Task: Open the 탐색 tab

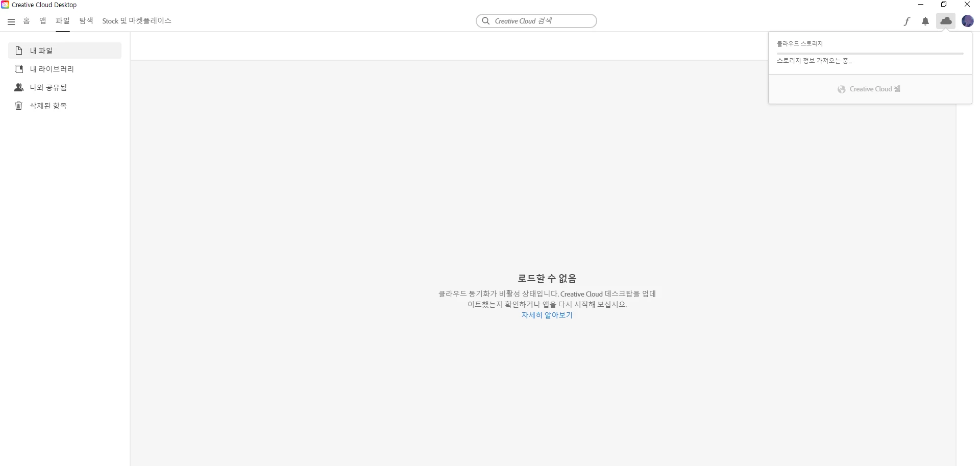Action: [x=86, y=21]
